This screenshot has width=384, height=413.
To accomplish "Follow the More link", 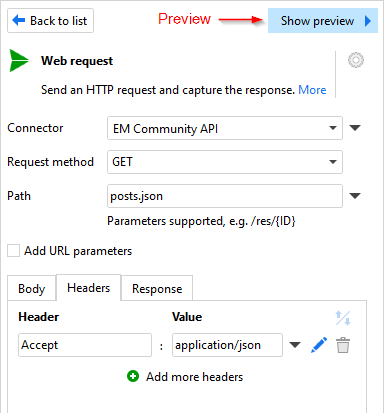I will point(312,90).
